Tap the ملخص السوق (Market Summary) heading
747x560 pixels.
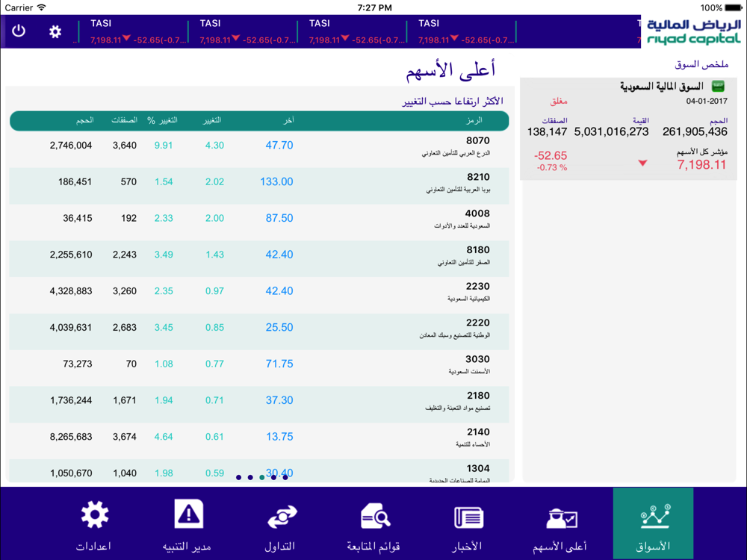pyautogui.click(x=701, y=64)
